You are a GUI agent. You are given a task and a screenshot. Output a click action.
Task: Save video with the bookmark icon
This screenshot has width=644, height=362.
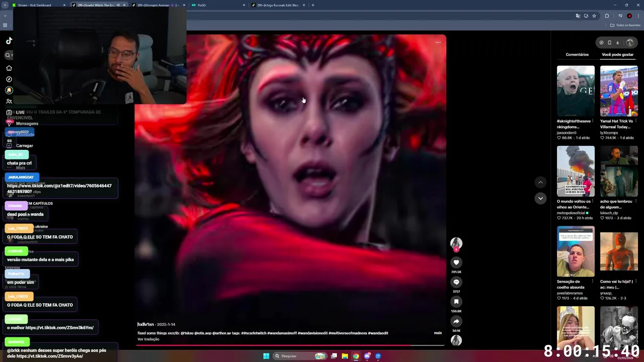[x=456, y=302]
